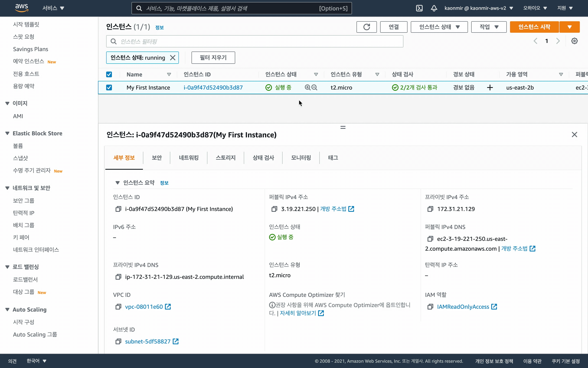This screenshot has width=588, height=368.
Task: Add alarm with the plus icon
Action: pos(490,87)
